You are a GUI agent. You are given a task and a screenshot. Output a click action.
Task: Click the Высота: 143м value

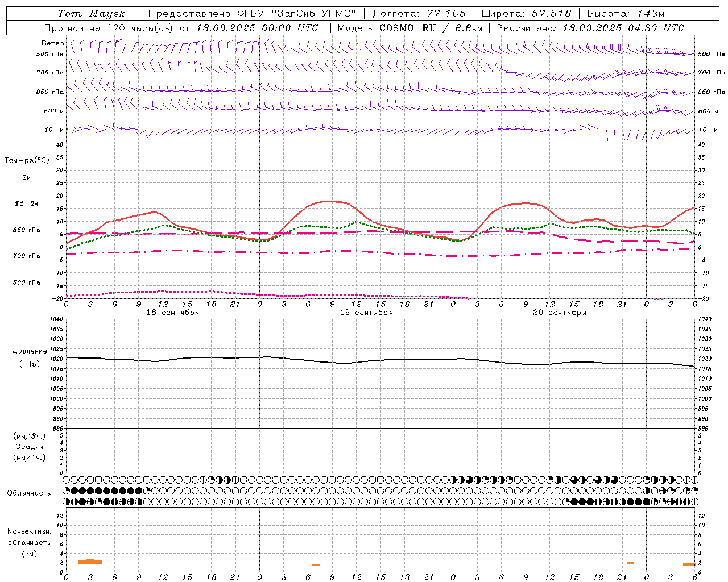(x=626, y=14)
